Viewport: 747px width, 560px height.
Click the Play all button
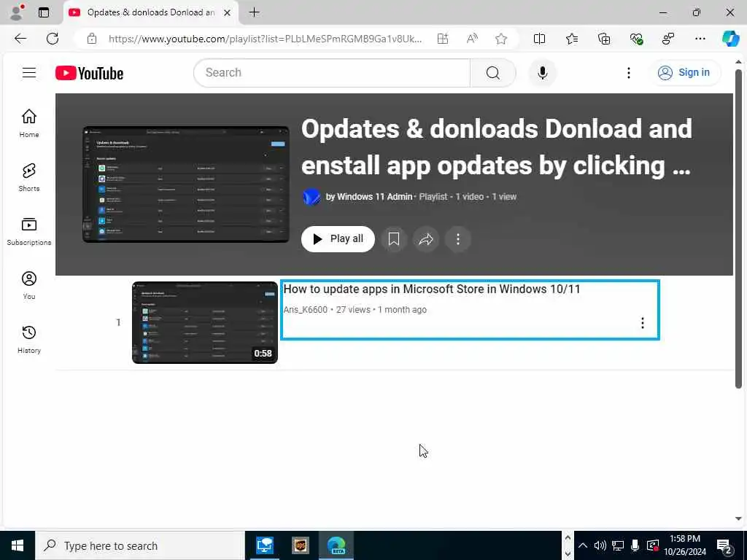click(338, 239)
